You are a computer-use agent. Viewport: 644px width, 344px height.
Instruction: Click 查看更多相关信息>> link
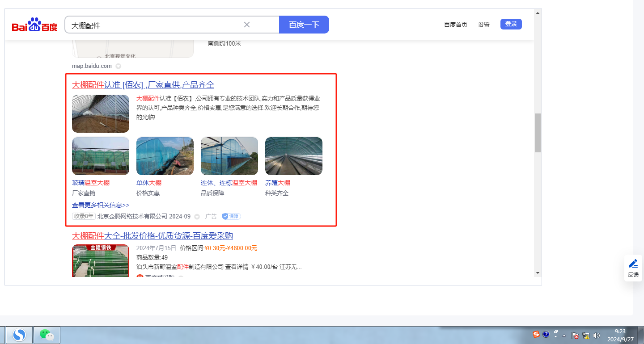pos(101,205)
